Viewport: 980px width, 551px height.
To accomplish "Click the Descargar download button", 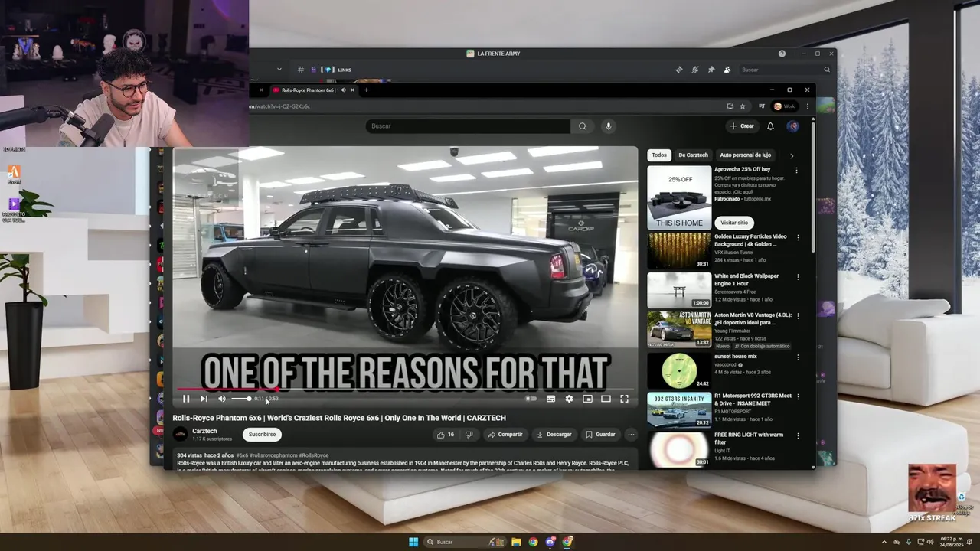I will pos(554,434).
